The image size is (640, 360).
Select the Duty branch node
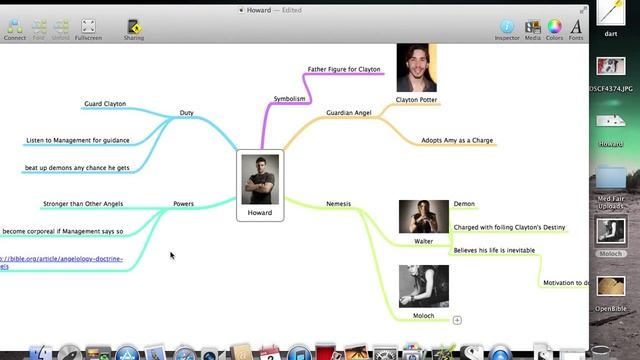tap(187, 113)
